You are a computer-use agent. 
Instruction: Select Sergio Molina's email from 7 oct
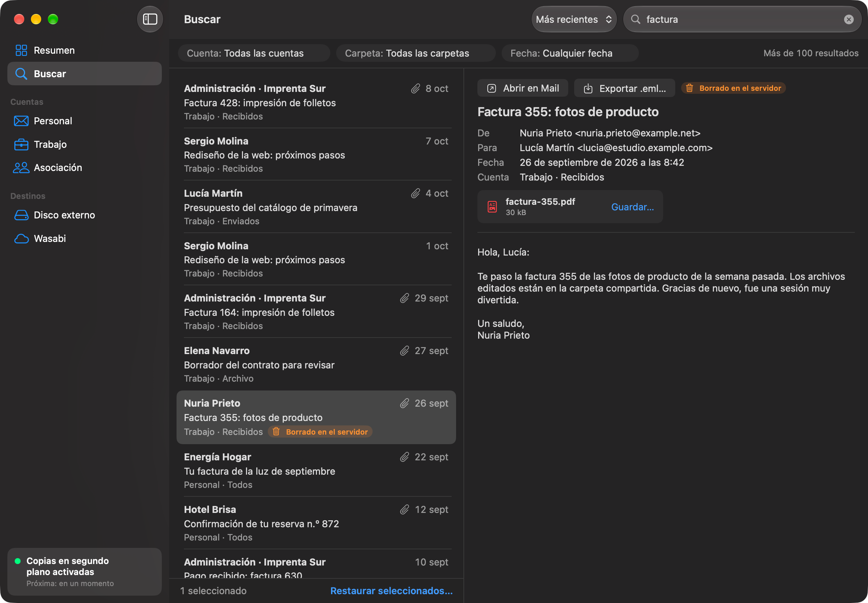click(x=316, y=154)
